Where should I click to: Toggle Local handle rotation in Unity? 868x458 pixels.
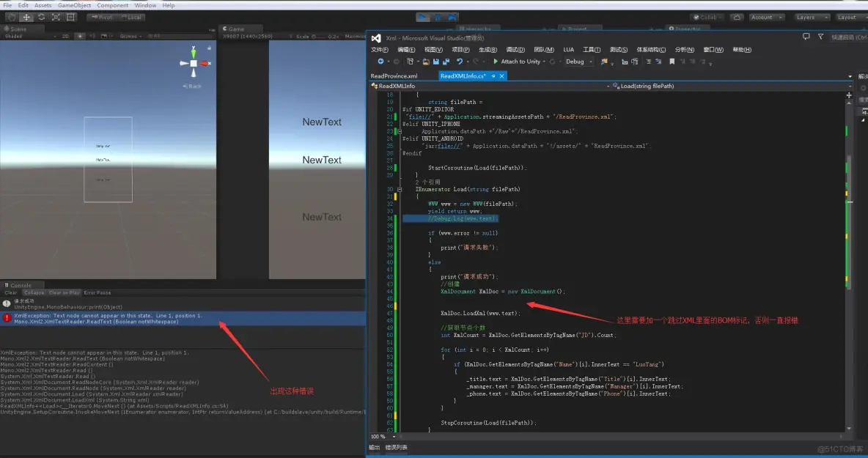click(131, 17)
